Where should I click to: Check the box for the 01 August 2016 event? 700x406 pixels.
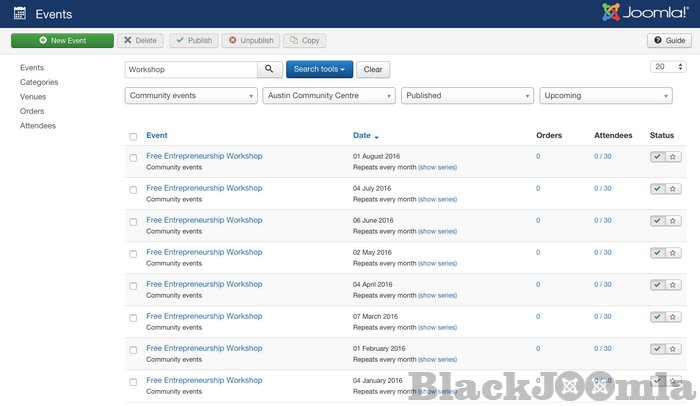pos(133,158)
